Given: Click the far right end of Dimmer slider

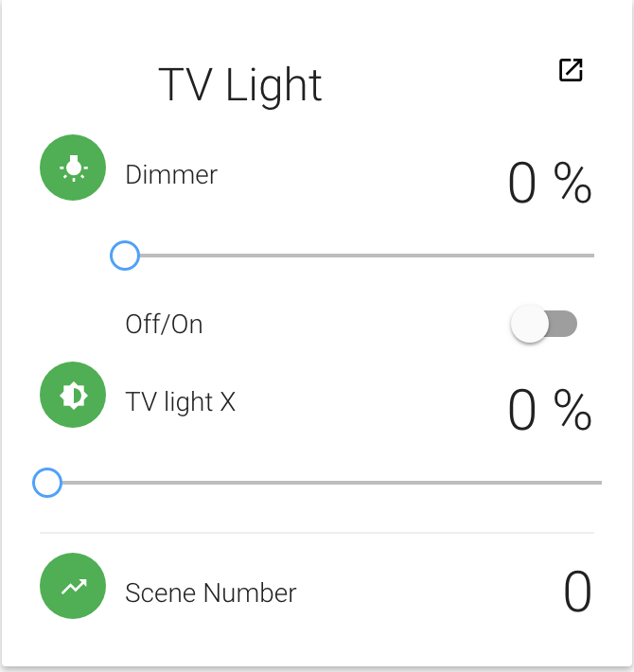Looking at the screenshot, I should [591, 256].
